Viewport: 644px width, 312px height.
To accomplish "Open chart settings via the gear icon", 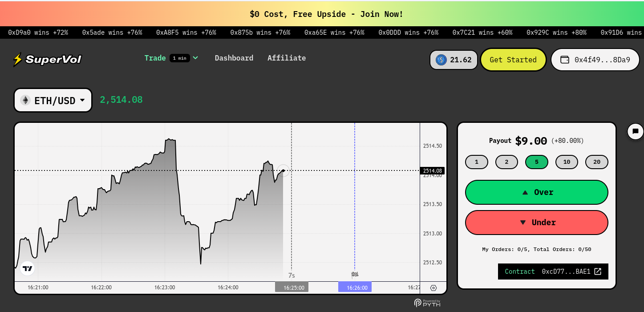I will (433, 288).
